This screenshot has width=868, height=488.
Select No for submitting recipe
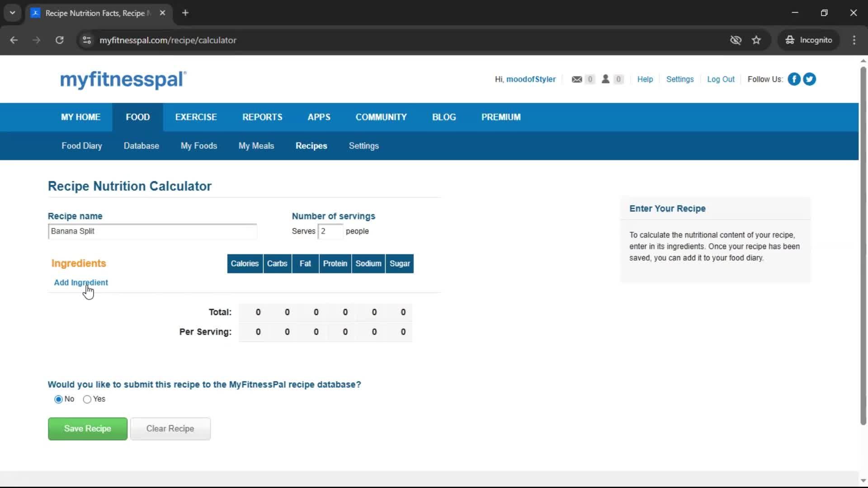pos(58,399)
